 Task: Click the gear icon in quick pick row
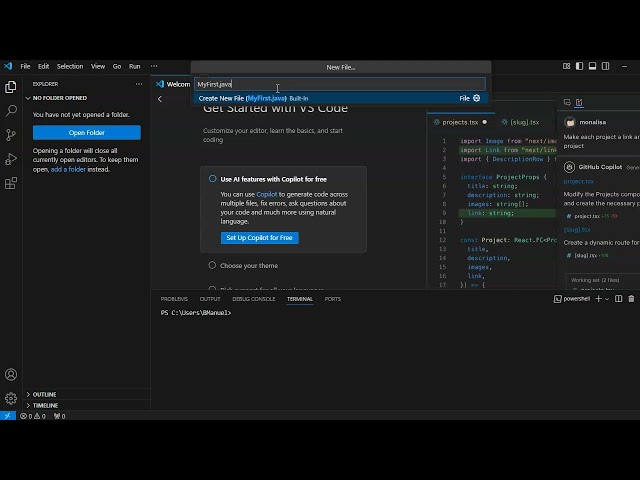pos(476,98)
